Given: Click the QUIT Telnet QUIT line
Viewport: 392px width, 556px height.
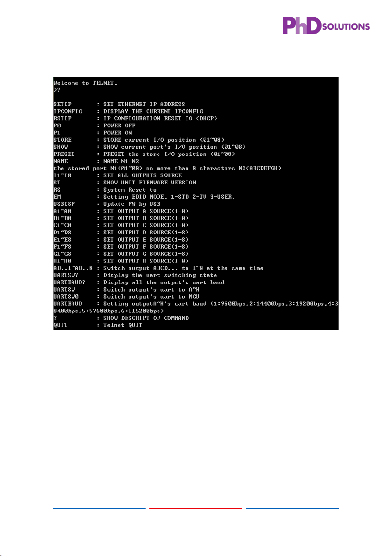Looking at the screenshot, I should [98, 325].
